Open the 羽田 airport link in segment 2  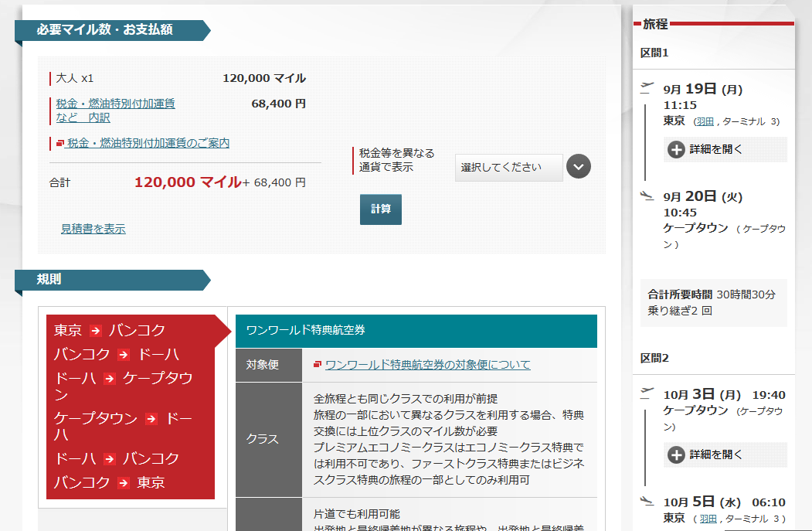click(x=708, y=519)
